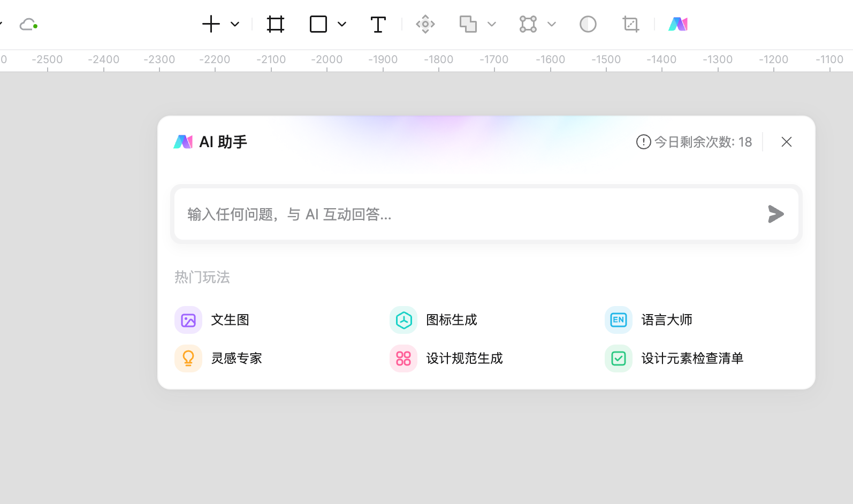The height and width of the screenshot is (504, 853).
Task: Open the 语言大师 feature
Action: 649,320
